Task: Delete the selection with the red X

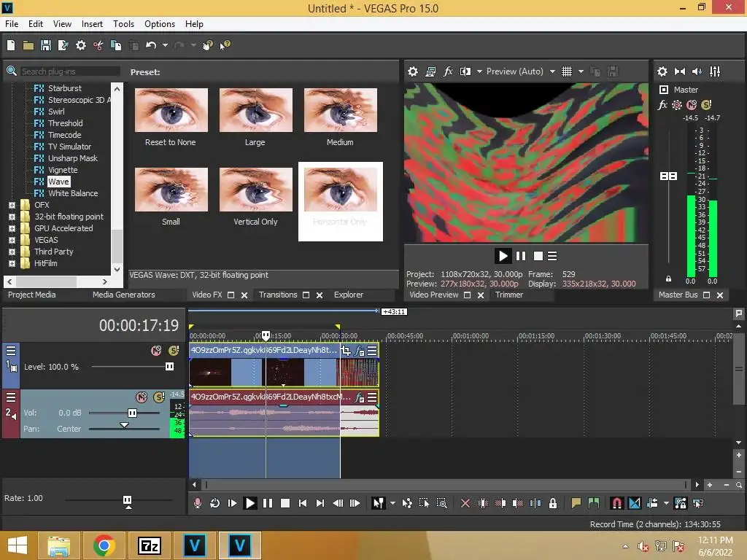Action: coord(465,503)
